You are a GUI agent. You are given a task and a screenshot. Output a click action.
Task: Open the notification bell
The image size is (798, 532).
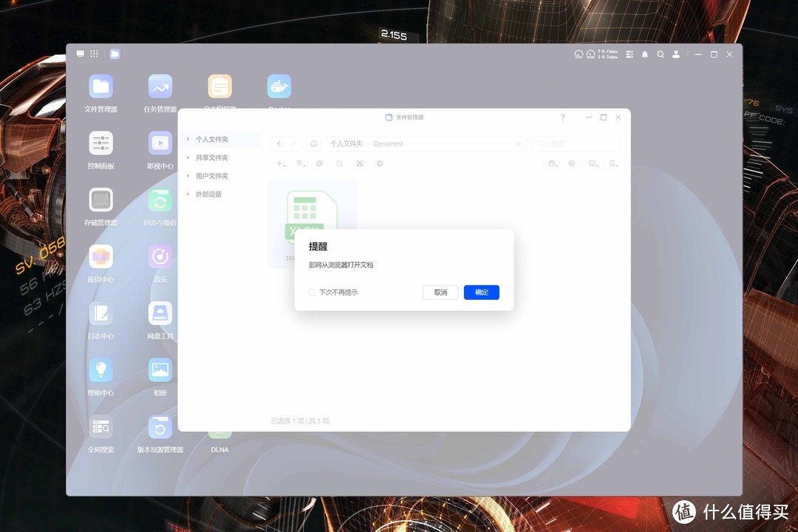coord(645,54)
